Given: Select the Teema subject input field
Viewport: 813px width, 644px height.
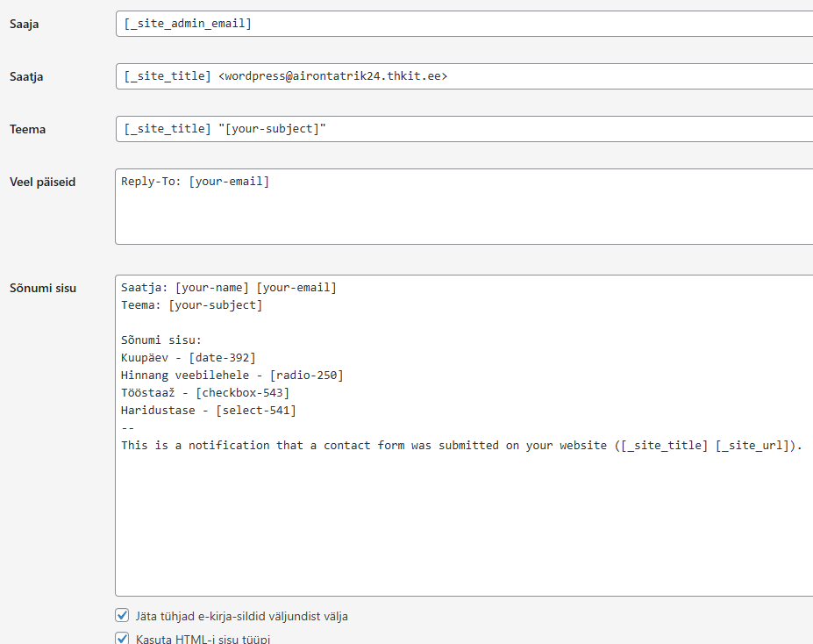Looking at the screenshot, I should pos(463,129).
